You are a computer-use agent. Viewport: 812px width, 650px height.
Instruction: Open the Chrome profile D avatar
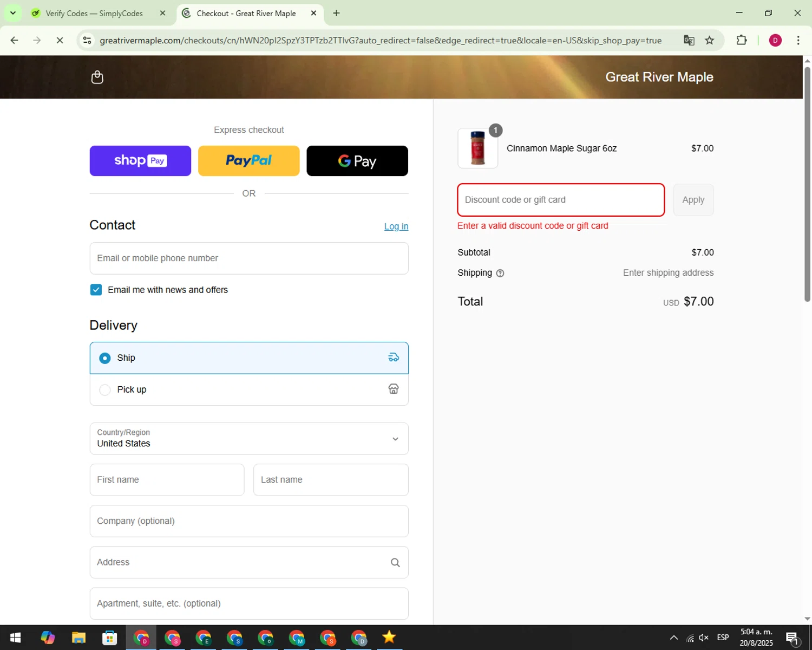[775, 40]
